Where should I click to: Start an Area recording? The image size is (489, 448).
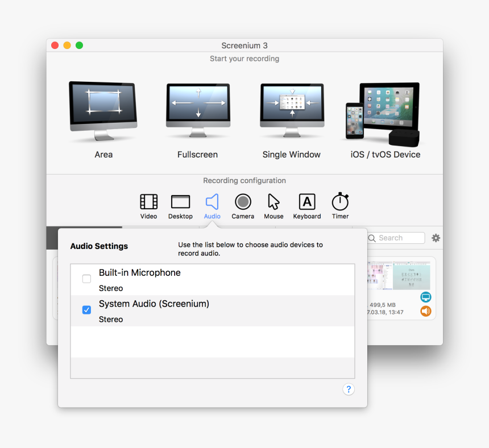pyautogui.click(x=103, y=120)
